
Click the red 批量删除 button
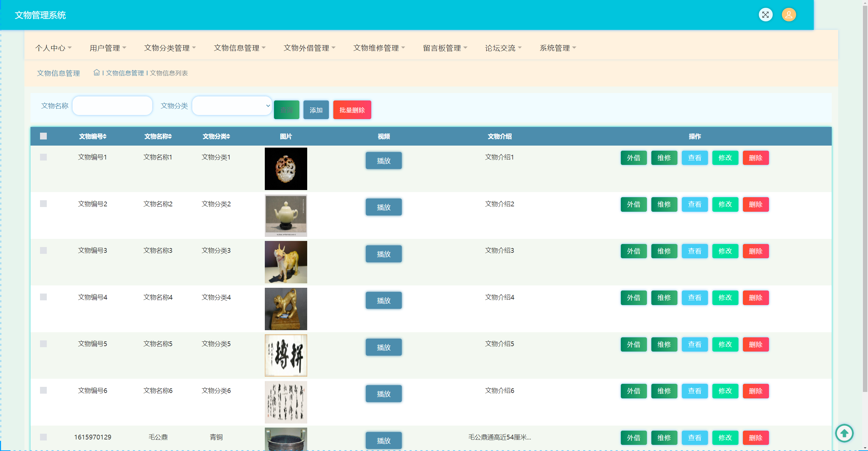tap(352, 110)
